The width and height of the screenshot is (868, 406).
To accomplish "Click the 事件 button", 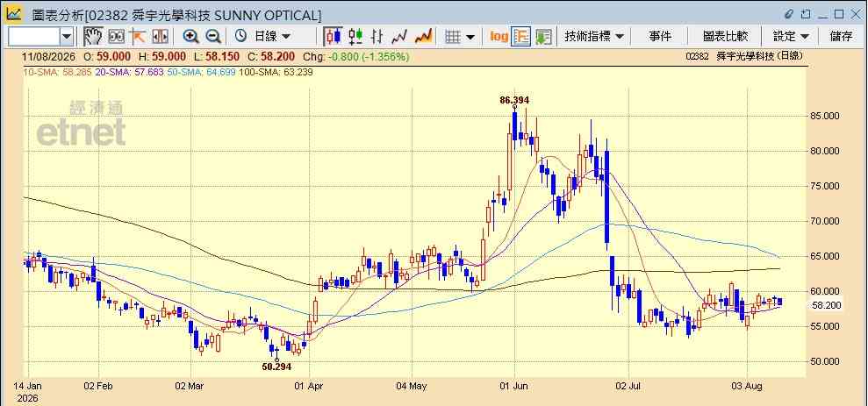I will point(660,37).
